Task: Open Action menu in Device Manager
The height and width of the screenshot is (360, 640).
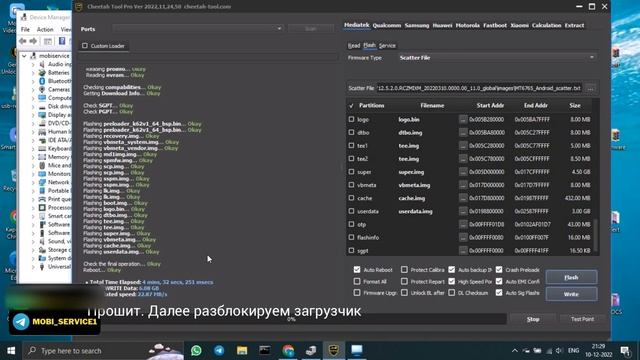Action: pos(45,29)
